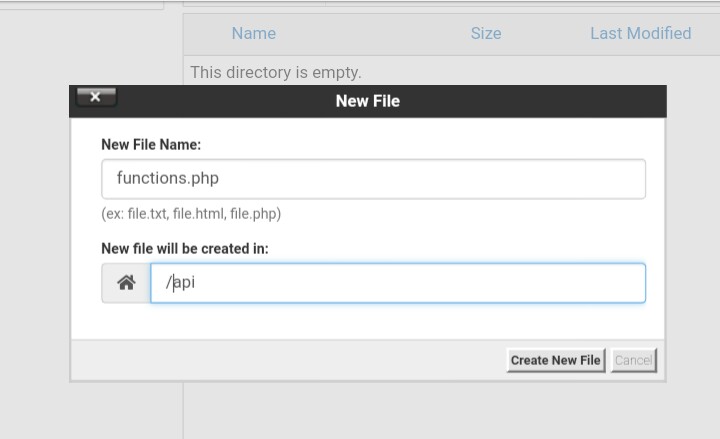
Task: Click the New File Name input field
Action: pyautogui.click(x=373, y=179)
